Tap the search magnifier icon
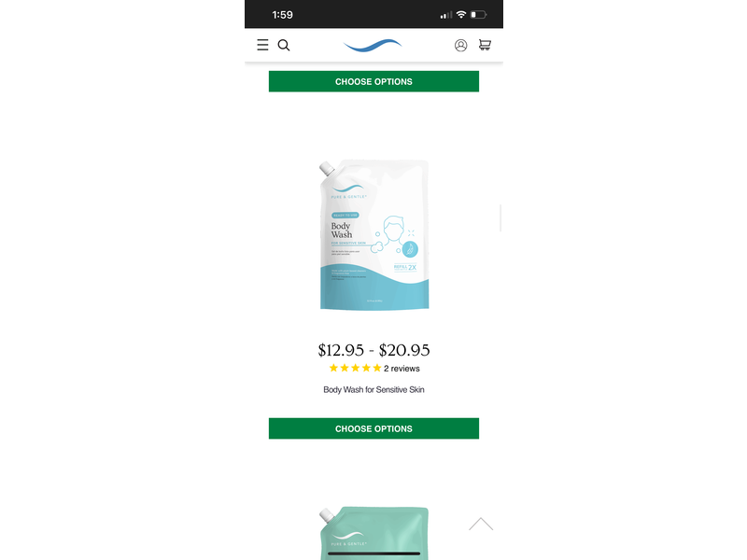Screen dimensions: 747x560 (x=284, y=45)
